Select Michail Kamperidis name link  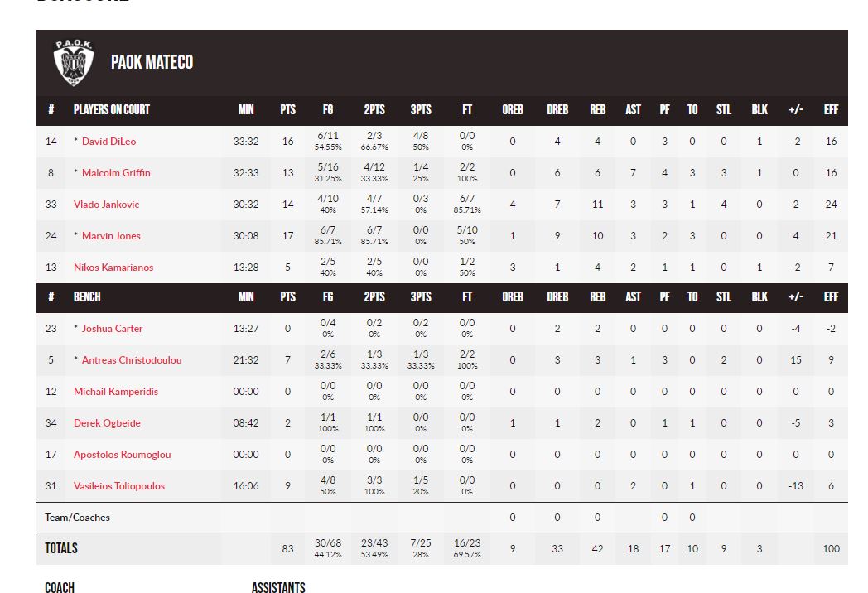click(116, 392)
